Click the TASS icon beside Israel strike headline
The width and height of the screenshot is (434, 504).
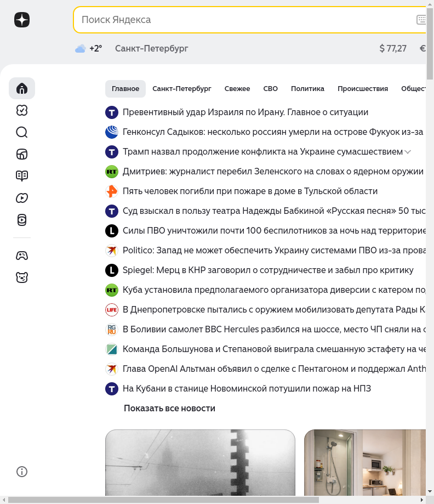click(x=112, y=112)
